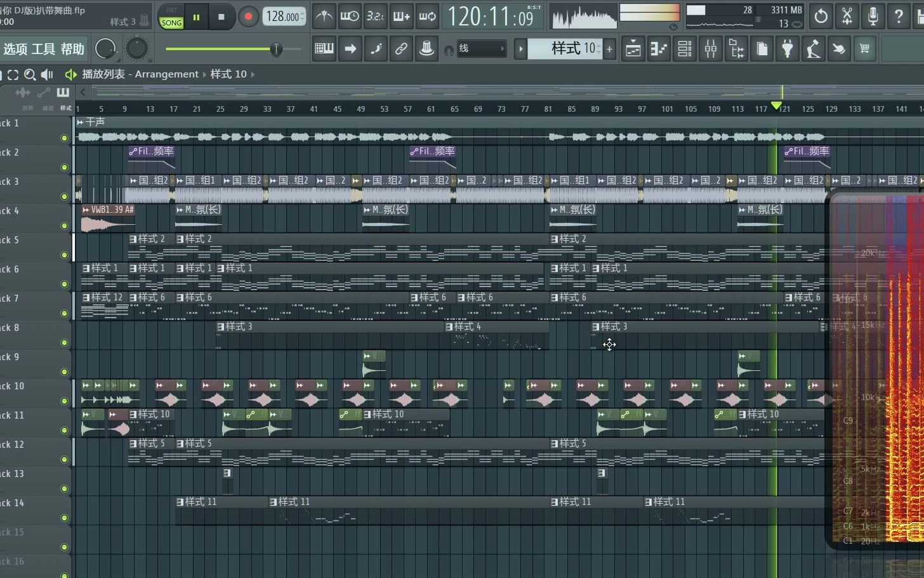Stop playback
Viewport: 924px width, 578px height.
pyautogui.click(x=221, y=17)
